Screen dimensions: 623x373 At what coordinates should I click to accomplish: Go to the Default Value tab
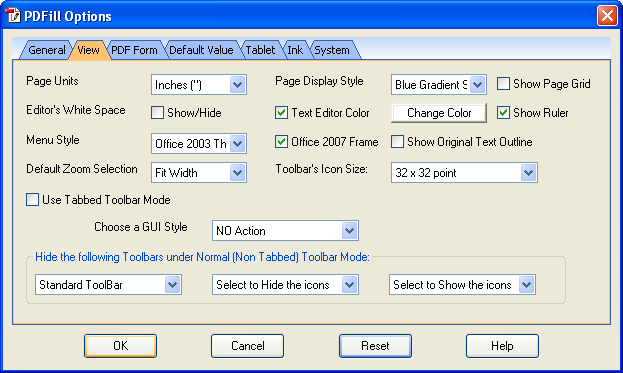[201, 50]
